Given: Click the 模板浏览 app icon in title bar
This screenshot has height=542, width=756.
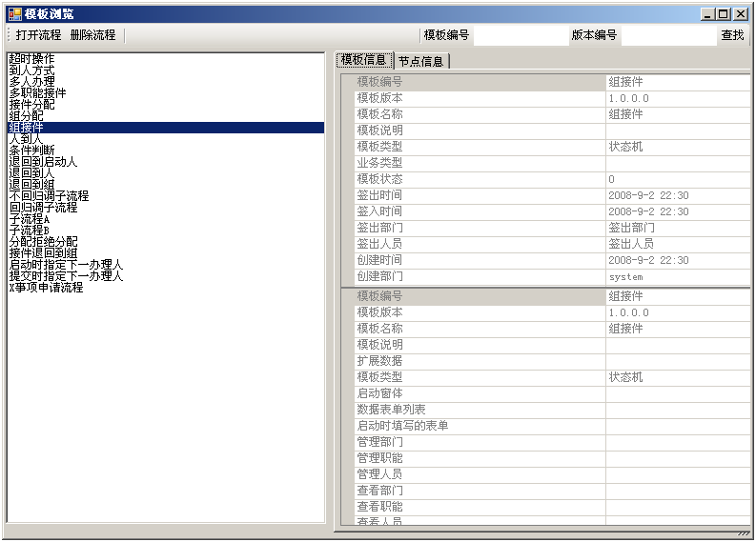Looking at the screenshot, I should [x=14, y=14].
